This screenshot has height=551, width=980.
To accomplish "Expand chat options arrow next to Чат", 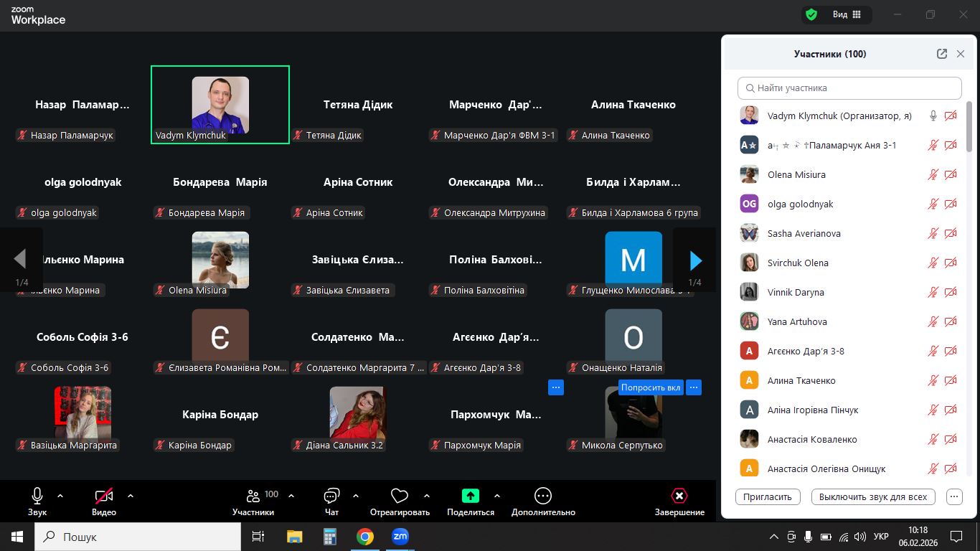I will 355,496.
